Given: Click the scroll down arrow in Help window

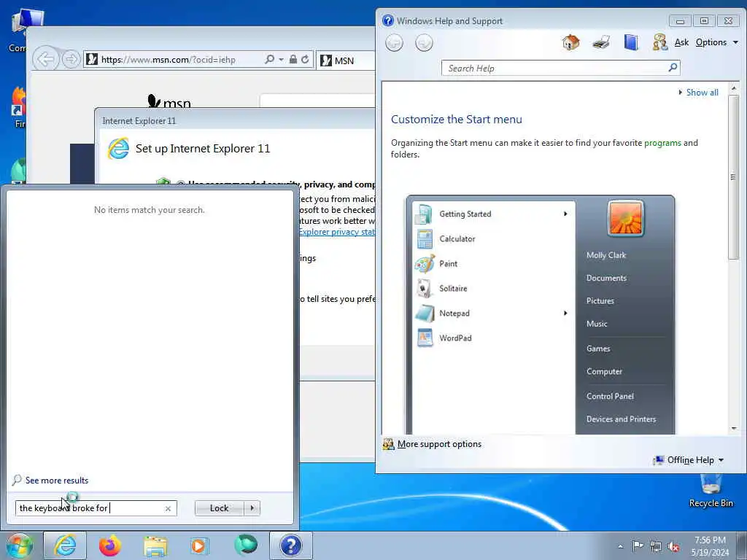Looking at the screenshot, I should click(734, 429).
